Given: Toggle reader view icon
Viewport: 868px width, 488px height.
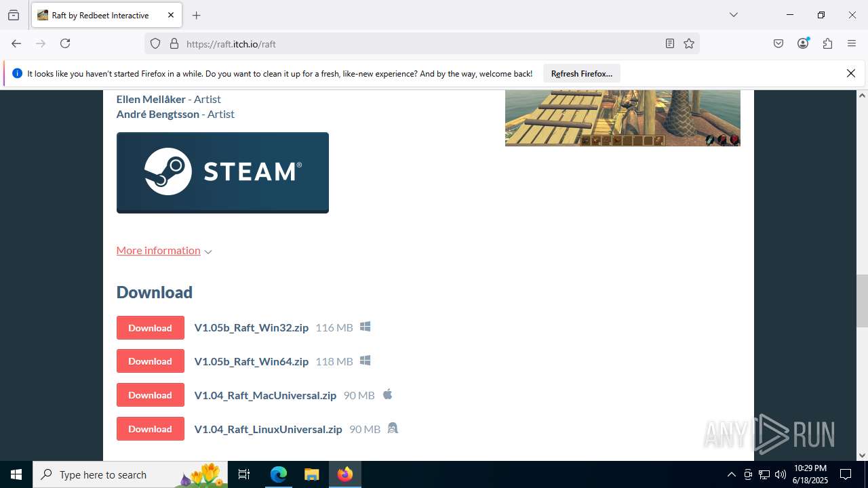Looking at the screenshot, I should [670, 43].
